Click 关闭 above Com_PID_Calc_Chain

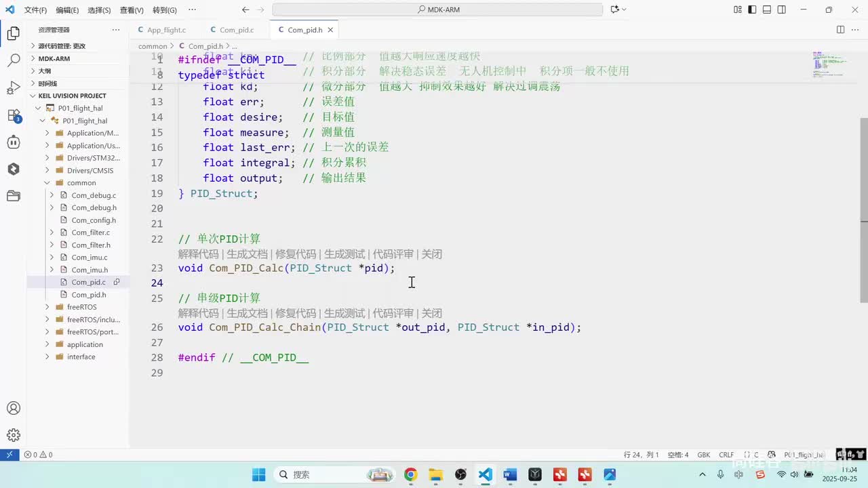tap(432, 313)
